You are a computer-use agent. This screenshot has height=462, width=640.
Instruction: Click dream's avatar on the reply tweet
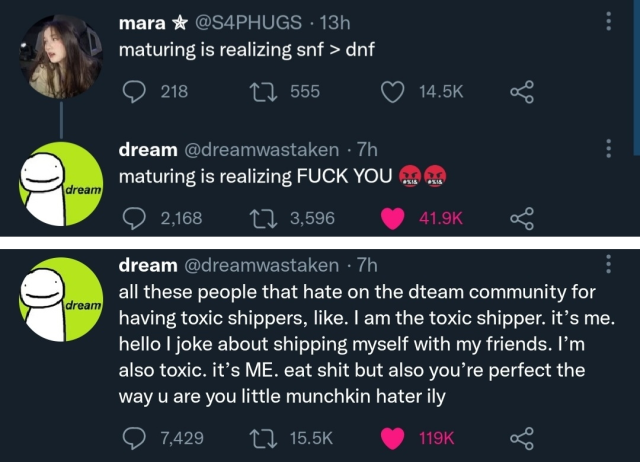pyautogui.click(x=61, y=183)
